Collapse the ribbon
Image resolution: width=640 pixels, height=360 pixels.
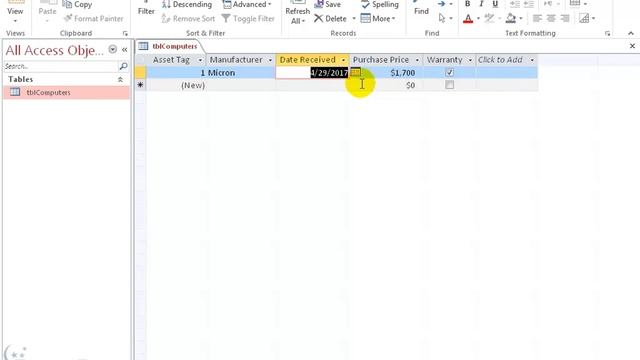point(631,33)
